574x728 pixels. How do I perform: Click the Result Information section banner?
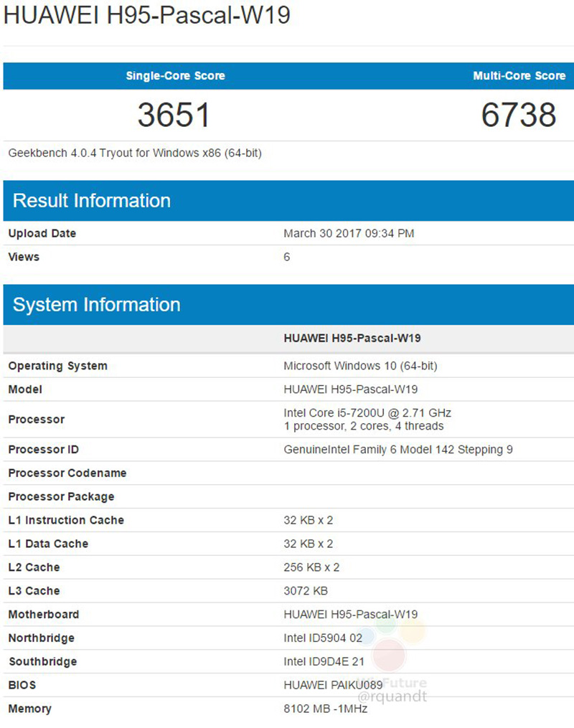pyautogui.click(x=89, y=201)
